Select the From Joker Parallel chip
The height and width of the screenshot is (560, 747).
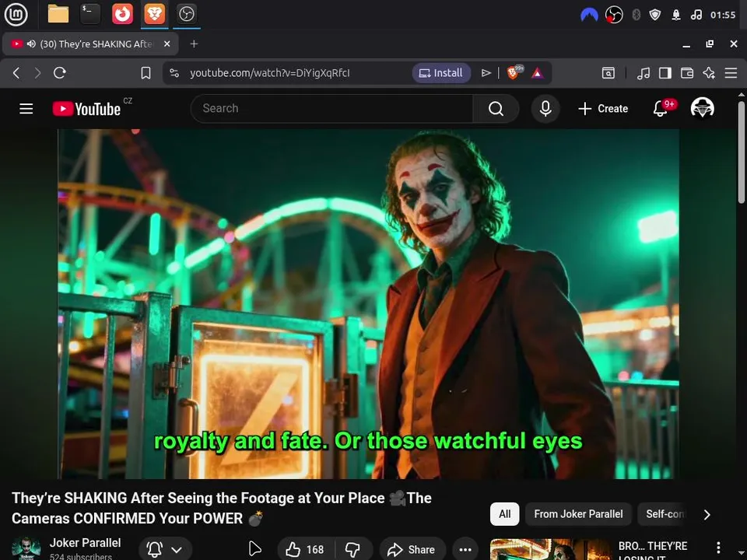[578, 514]
